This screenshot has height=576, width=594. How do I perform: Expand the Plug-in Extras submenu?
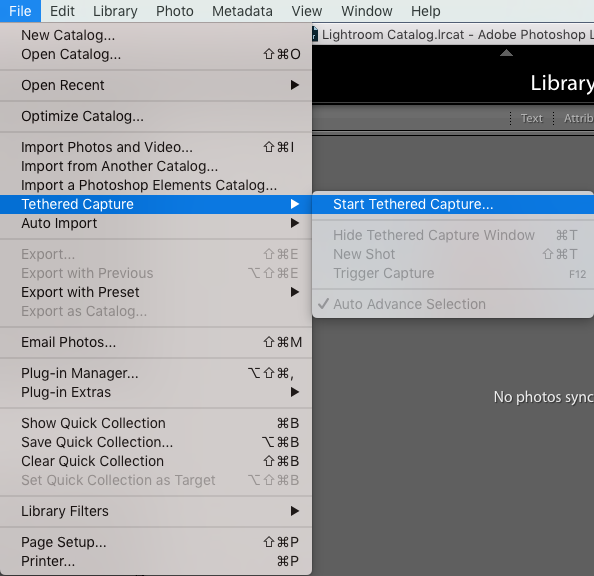click(156, 392)
